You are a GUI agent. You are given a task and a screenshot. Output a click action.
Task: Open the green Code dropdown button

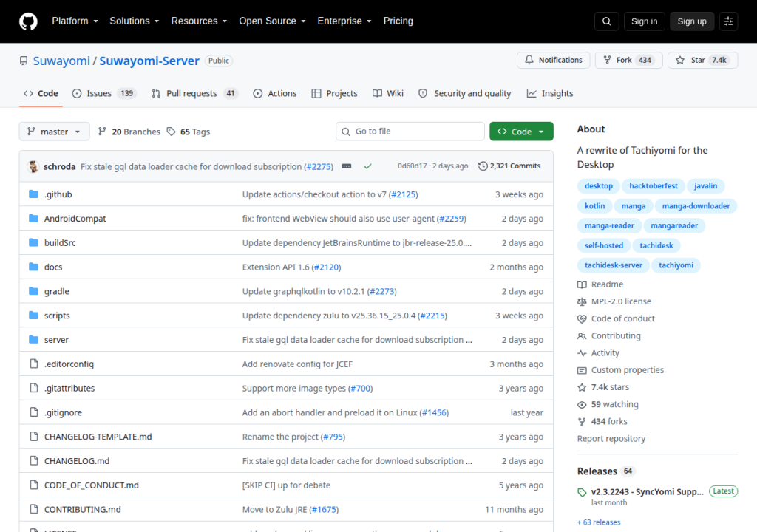click(x=521, y=132)
